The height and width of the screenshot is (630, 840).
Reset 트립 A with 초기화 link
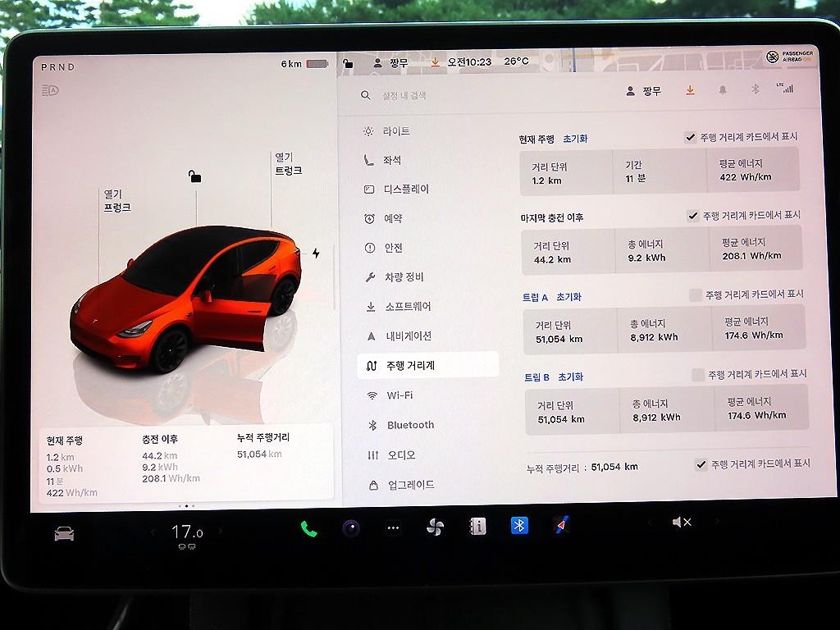569,297
